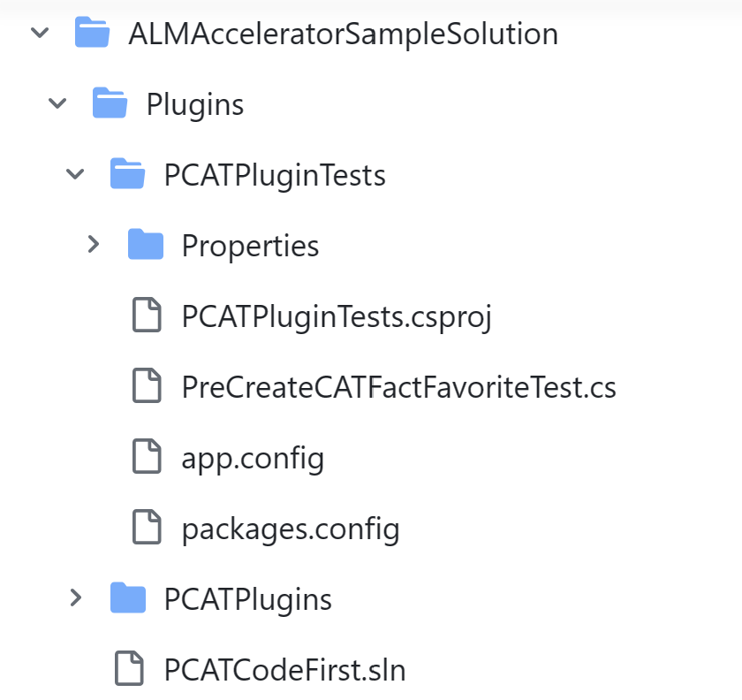Expand the Properties folder

pos(93,245)
